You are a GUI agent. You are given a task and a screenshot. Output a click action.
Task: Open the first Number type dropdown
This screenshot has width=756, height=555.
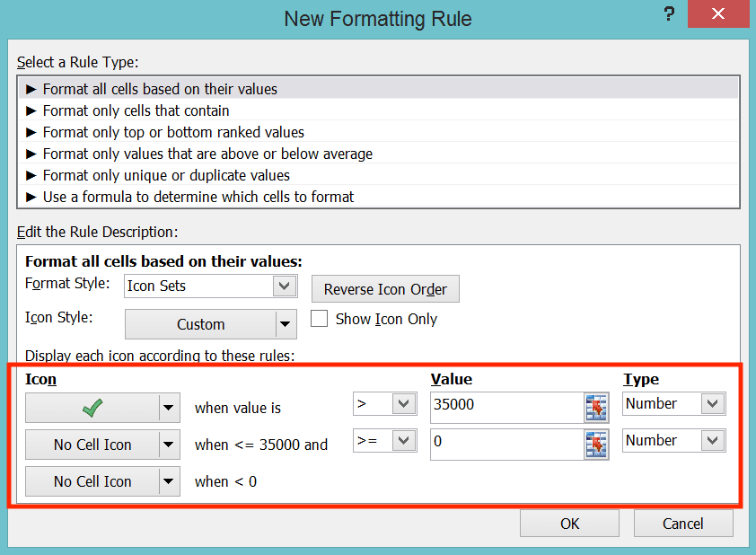pos(714,404)
